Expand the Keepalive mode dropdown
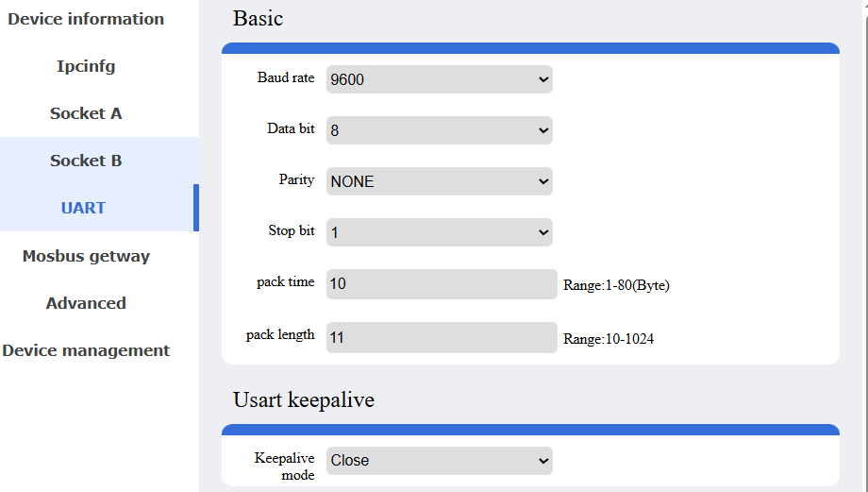868x492 pixels. pos(439,461)
